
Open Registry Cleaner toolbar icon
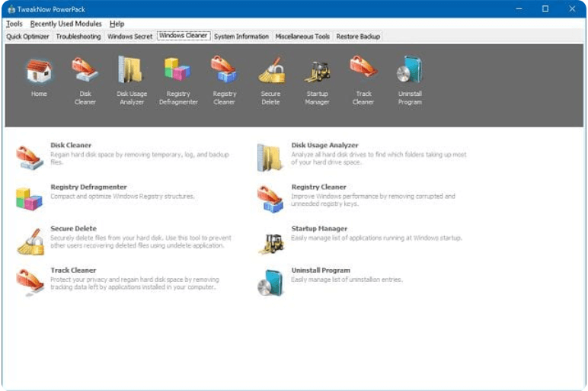224,72
